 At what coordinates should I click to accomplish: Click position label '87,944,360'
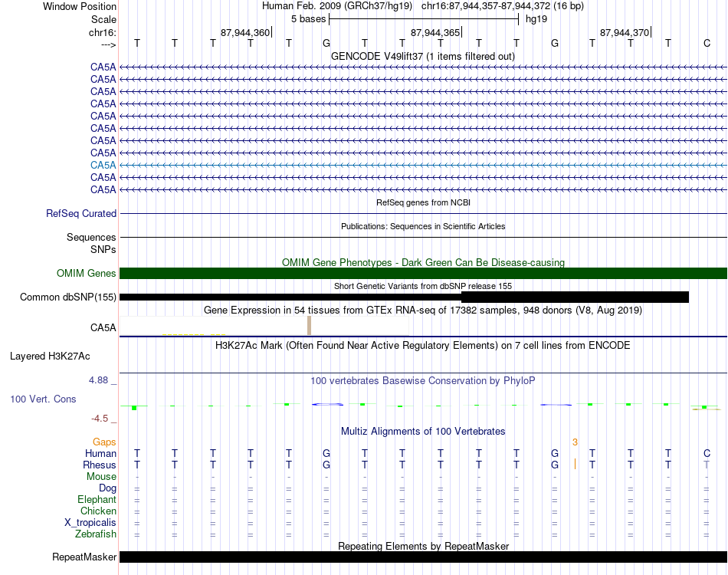[x=244, y=32]
